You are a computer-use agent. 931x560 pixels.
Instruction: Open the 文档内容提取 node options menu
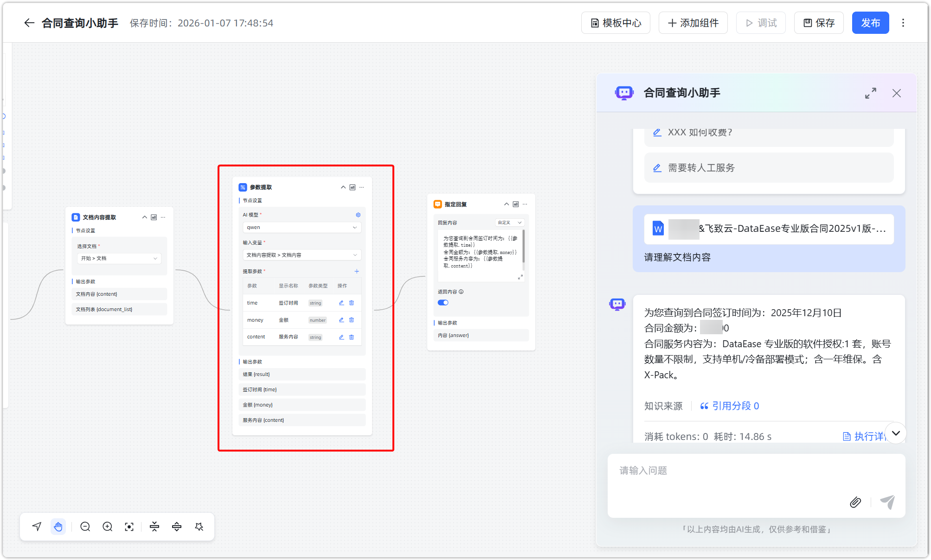tap(163, 217)
